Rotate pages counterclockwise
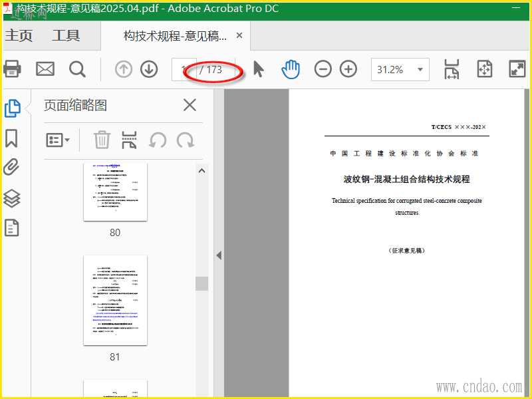Viewport: 532px width, 399px height. (158, 140)
